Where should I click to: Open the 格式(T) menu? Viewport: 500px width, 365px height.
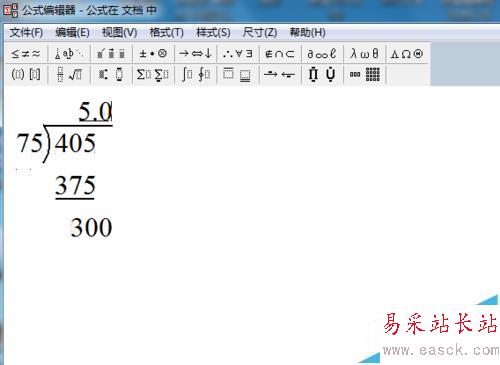click(166, 33)
